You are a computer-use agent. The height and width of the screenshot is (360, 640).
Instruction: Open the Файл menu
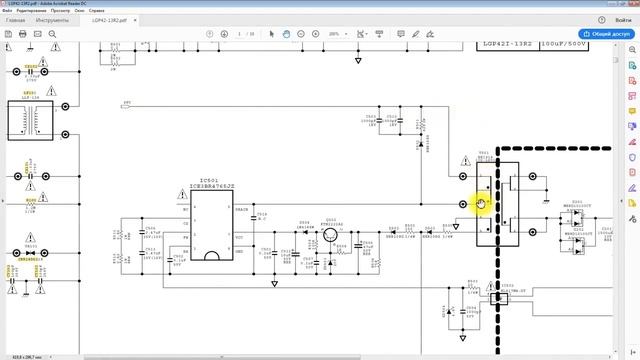click(7, 11)
